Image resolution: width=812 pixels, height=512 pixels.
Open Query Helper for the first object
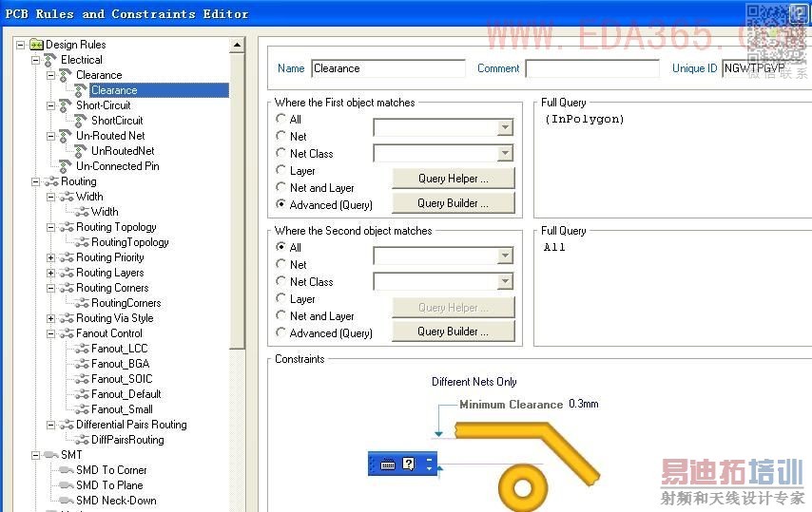pyautogui.click(x=454, y=179)
